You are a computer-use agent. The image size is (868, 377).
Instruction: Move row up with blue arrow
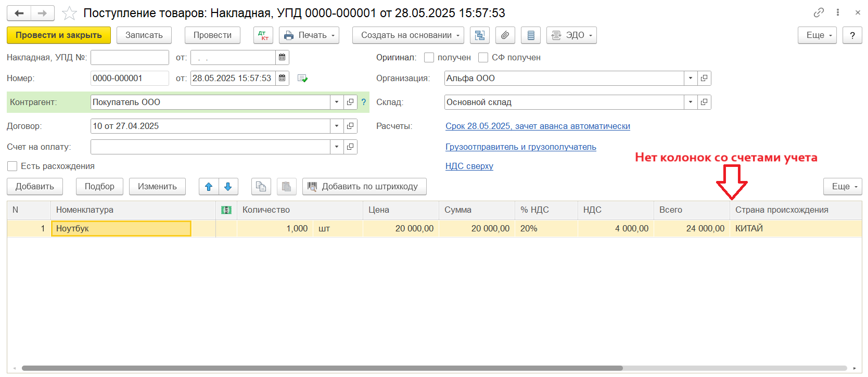(209, 187)
